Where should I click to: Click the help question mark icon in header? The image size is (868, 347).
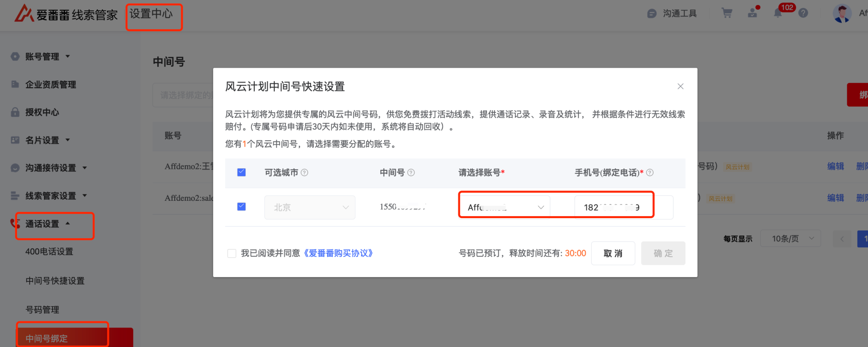pyautogui.click(x=803, y=13)
